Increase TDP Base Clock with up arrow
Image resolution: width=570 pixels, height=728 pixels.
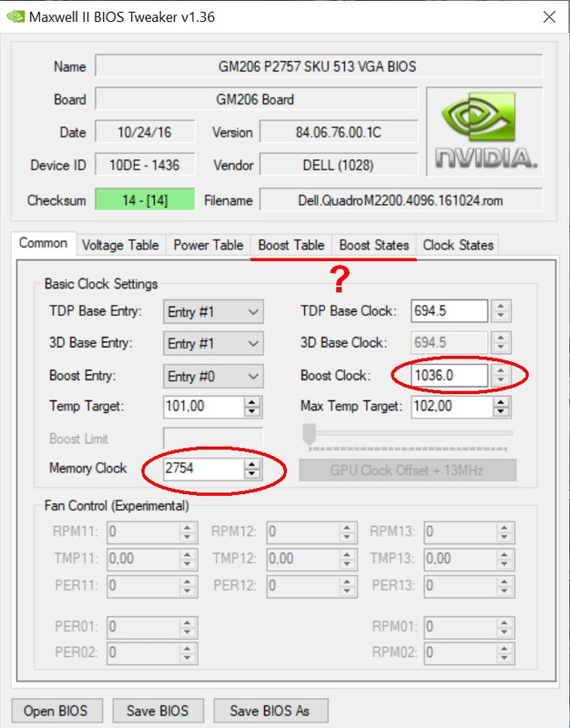[x=501, y=306]
